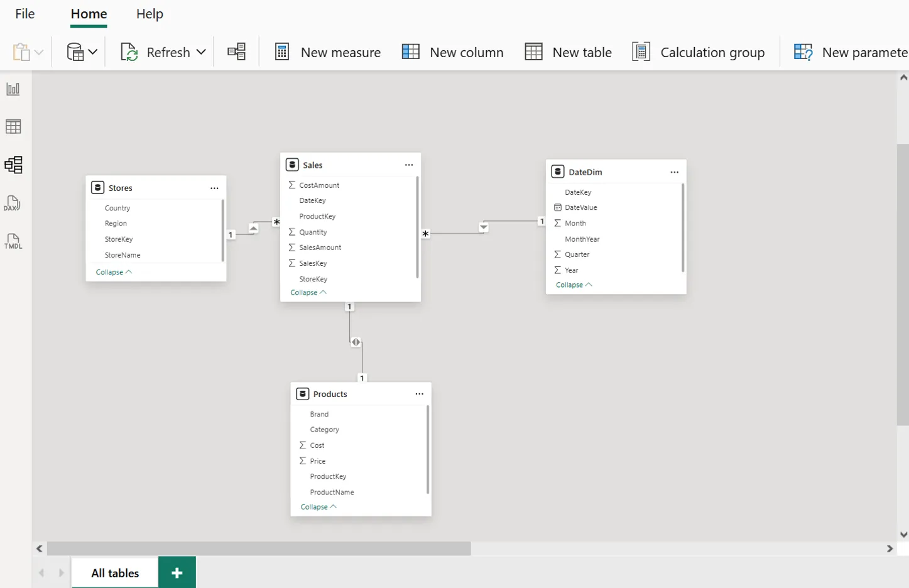This screenshot has height=588, width=909.
Task: Collapse the Stores table
Action: pyautogui.click(x=114, y=272)
